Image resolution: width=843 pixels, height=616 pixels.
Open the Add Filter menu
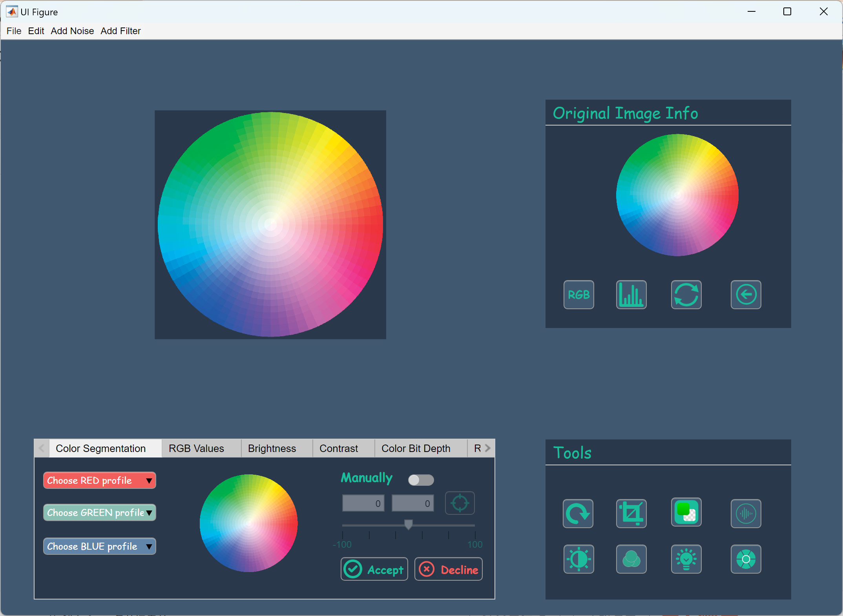click(x=121, y=31)
